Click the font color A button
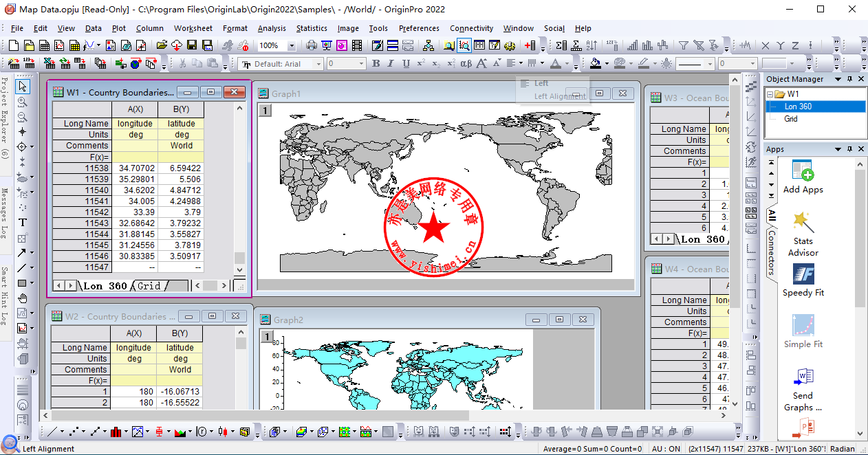868x455 pixels. 555,64
